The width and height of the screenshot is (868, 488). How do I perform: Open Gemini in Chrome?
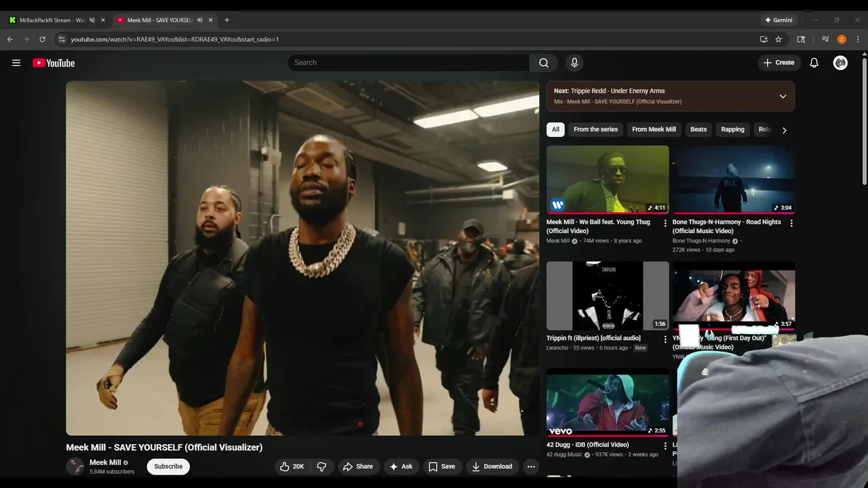coord(778,20)
